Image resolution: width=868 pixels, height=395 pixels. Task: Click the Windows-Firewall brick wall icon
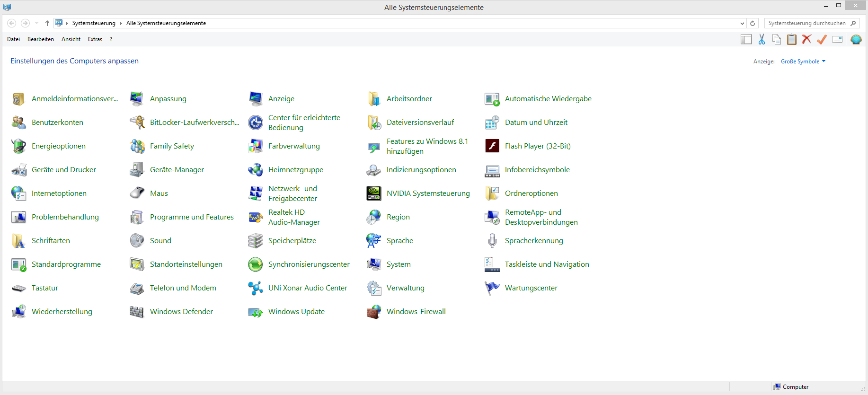[373, 312]
